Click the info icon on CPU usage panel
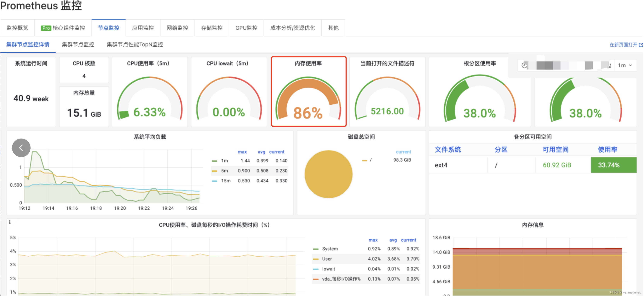Screen dimensions: 644x296 coord(9,222)
